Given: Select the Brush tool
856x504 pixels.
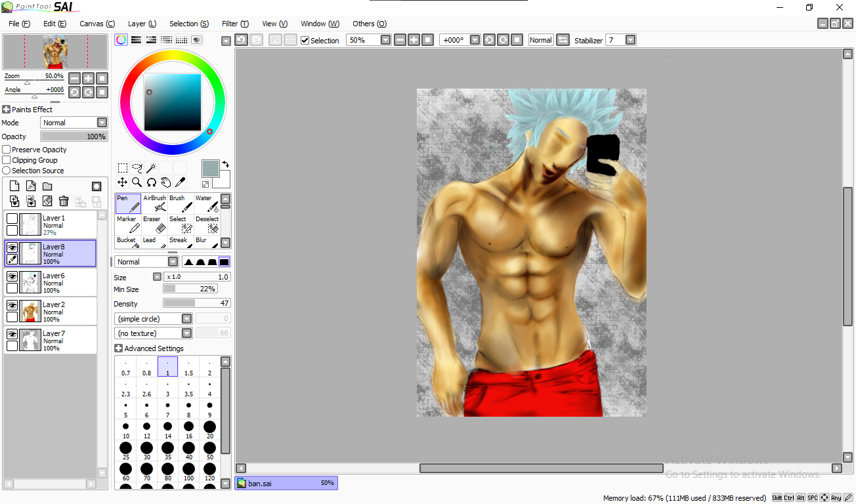Looking at the screenshot, I should tap(181, 203).
